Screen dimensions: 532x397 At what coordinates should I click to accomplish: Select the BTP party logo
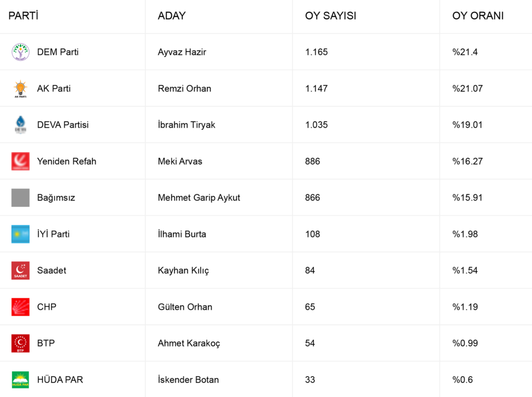coord(21,343)
